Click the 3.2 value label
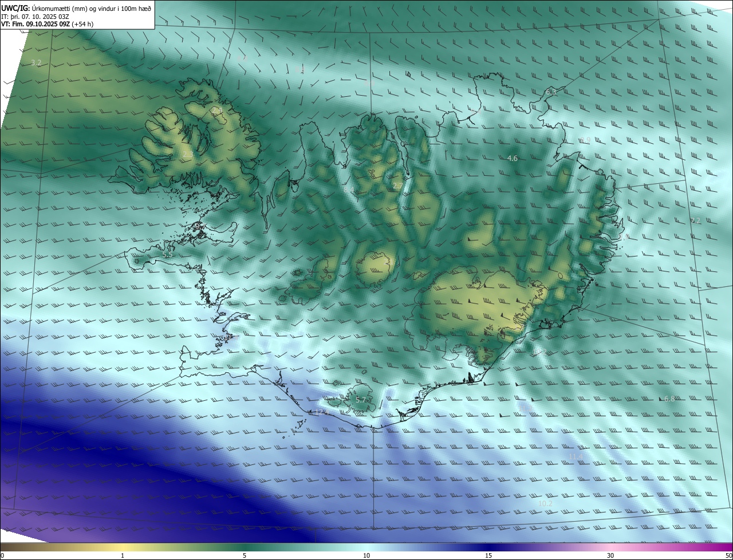 pos(36,63)
